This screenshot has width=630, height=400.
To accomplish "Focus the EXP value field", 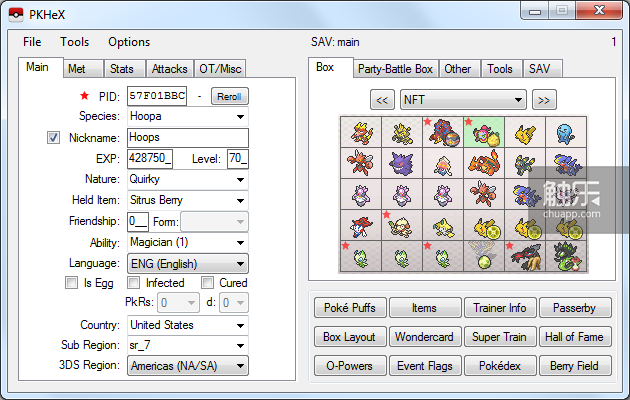I will [x=150, y=159].
